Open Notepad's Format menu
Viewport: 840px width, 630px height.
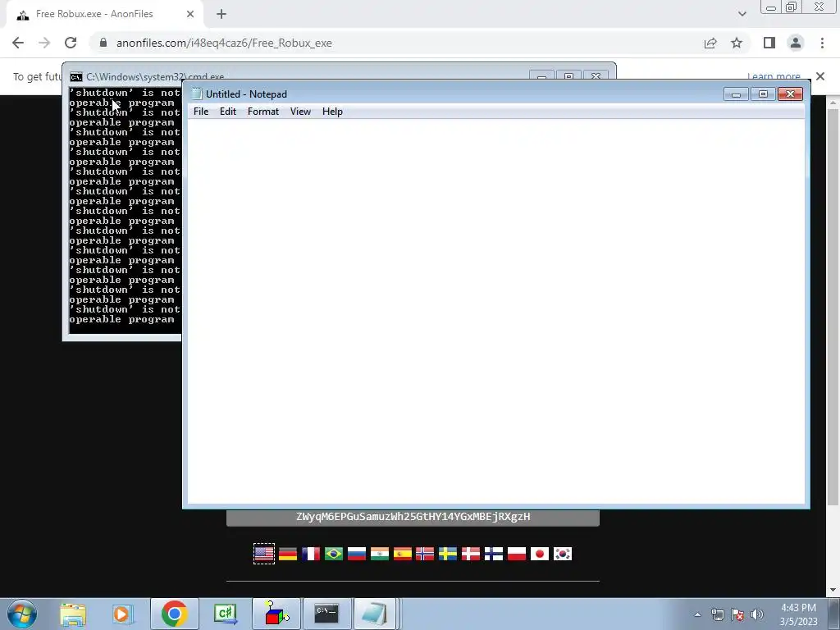point(263,112)
